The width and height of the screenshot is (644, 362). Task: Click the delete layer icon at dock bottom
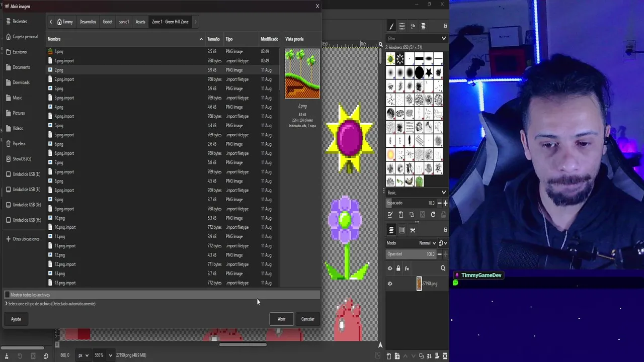(445, 356)
